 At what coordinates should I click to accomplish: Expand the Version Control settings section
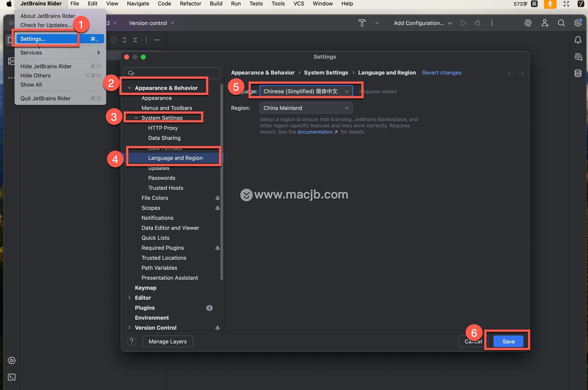129,328
